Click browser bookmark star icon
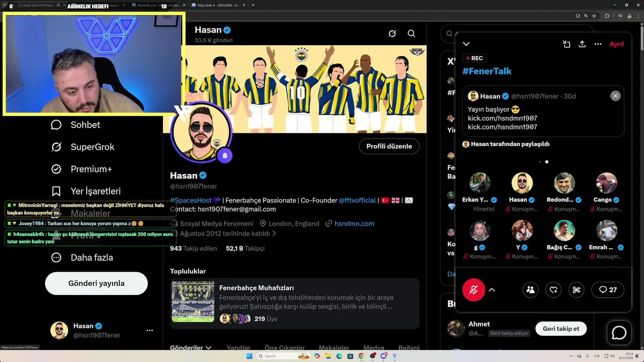Image resolution: width=644 pixels, height=362 pixels. click(594, 16)
